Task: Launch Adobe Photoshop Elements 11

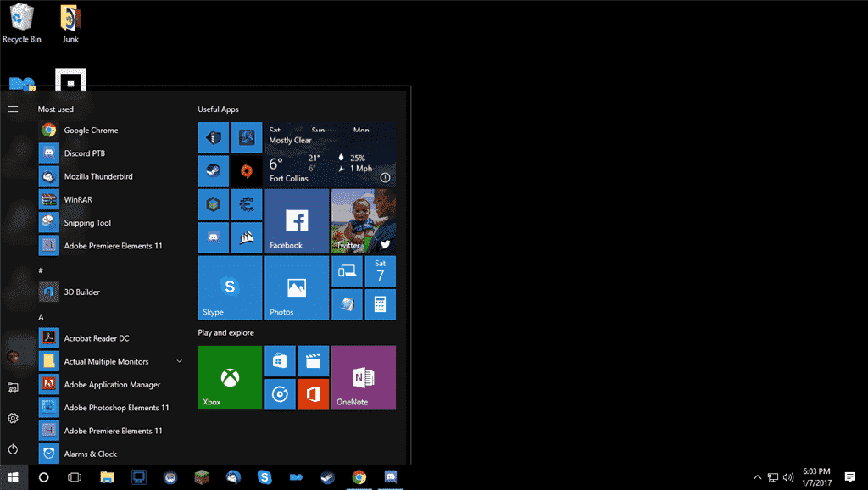Action: pyautogui.click(x=111, y=408)
